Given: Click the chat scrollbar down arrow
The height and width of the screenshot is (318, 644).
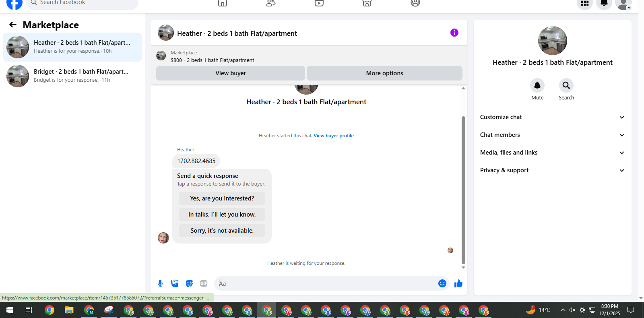Looking at the screenshot, I should (x=463, y=267).
